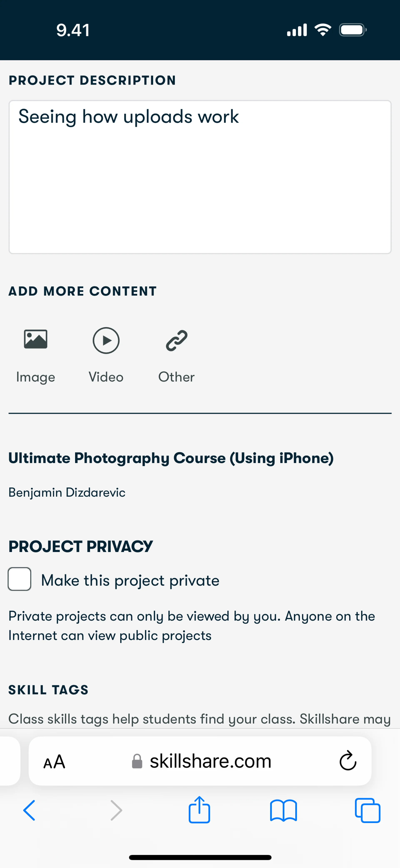Open Ultimate Photography Course class title
The width and height of the screenshot is (400, 868).
(171, 458)
